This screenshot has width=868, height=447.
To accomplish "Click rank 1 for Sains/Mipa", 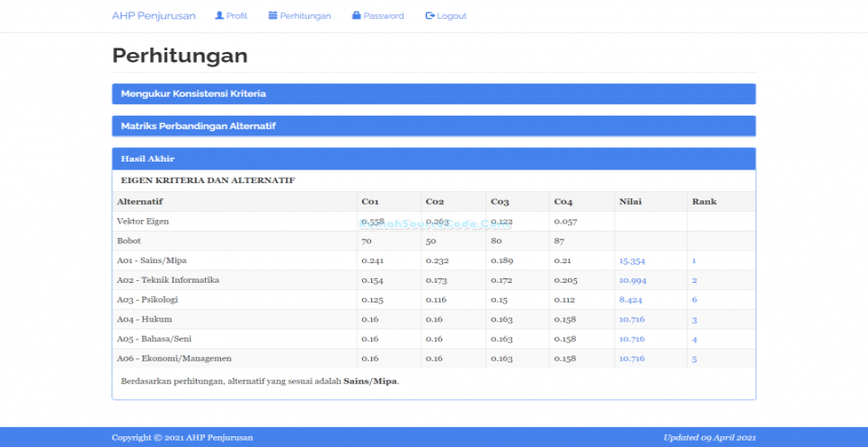I will coord(694,261).
